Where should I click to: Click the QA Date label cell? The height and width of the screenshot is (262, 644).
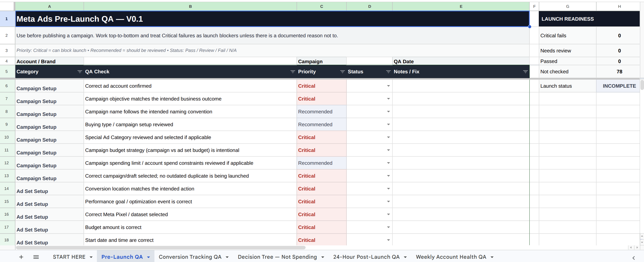461,61
